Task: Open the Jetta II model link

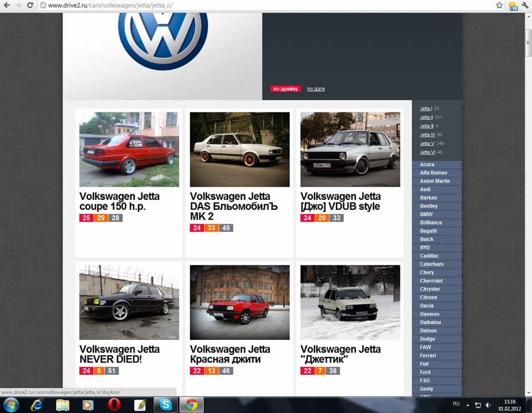Action: click(427, 117)
